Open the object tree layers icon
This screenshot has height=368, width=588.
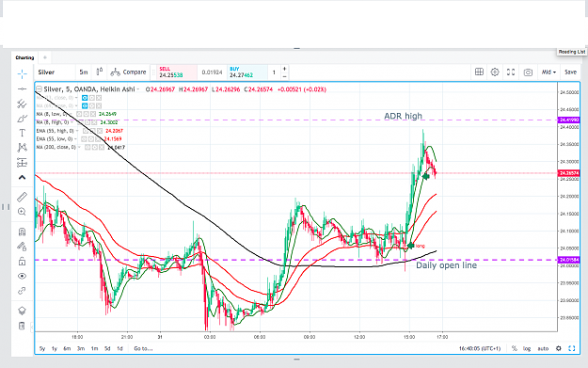click(x=23, y=311)
